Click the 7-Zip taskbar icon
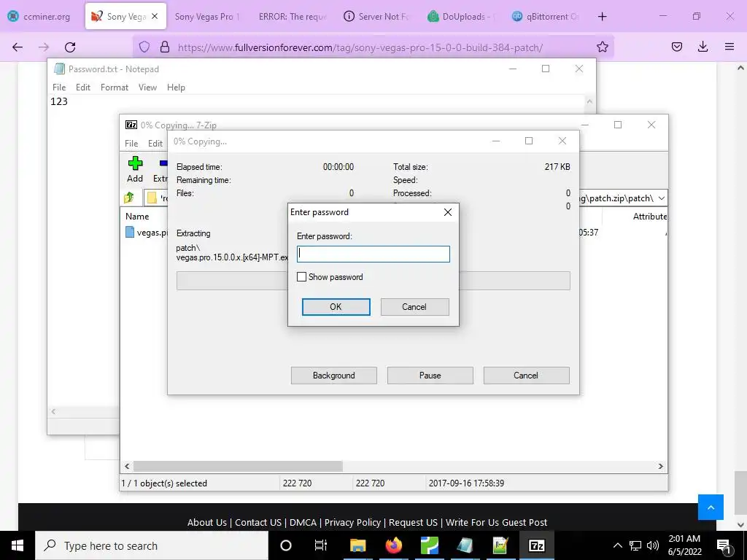The width and height of the screenshot is (747, 560). point(536,545)
